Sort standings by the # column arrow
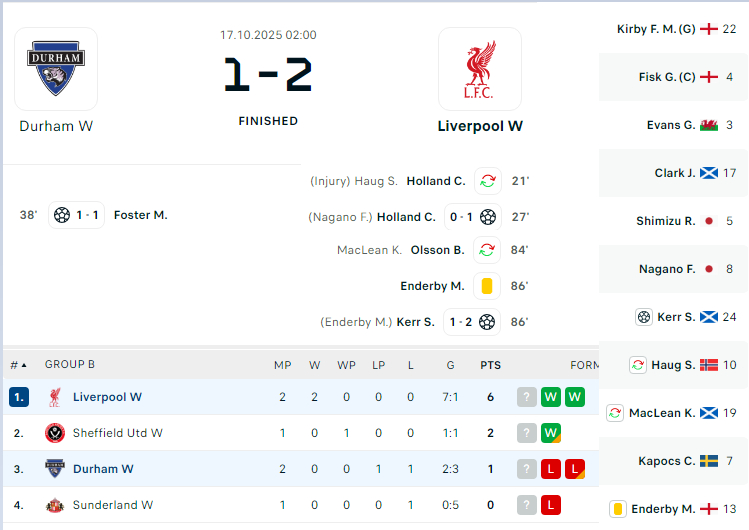The height and width of the screenshot is (530, 749). point(24,365)
